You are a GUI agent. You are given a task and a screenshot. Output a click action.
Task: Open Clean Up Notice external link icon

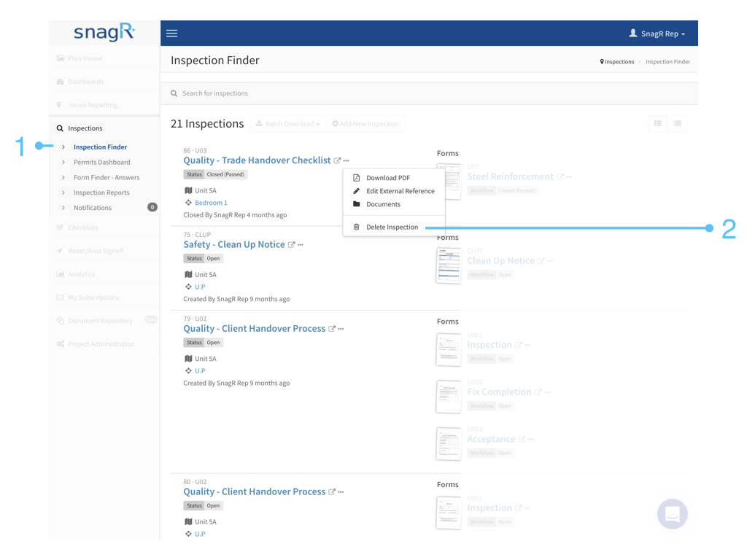tap(291, 245)
